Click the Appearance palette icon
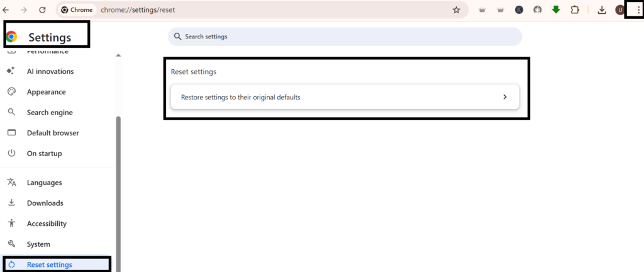 (x=11, y=92)
